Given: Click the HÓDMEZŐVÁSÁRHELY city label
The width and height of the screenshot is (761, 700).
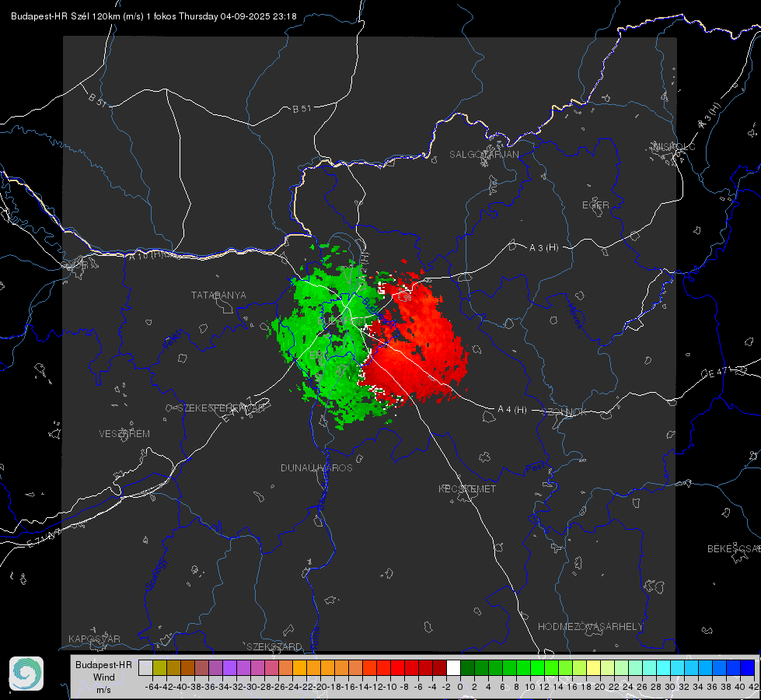Looking at the screenshot, I should 590,627.
